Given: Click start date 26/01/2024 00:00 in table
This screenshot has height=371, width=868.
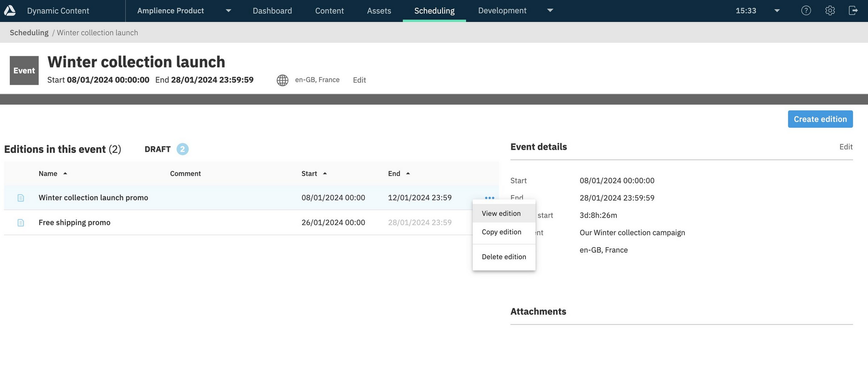Looking at the screenshot, I should (x=333, y=223).
